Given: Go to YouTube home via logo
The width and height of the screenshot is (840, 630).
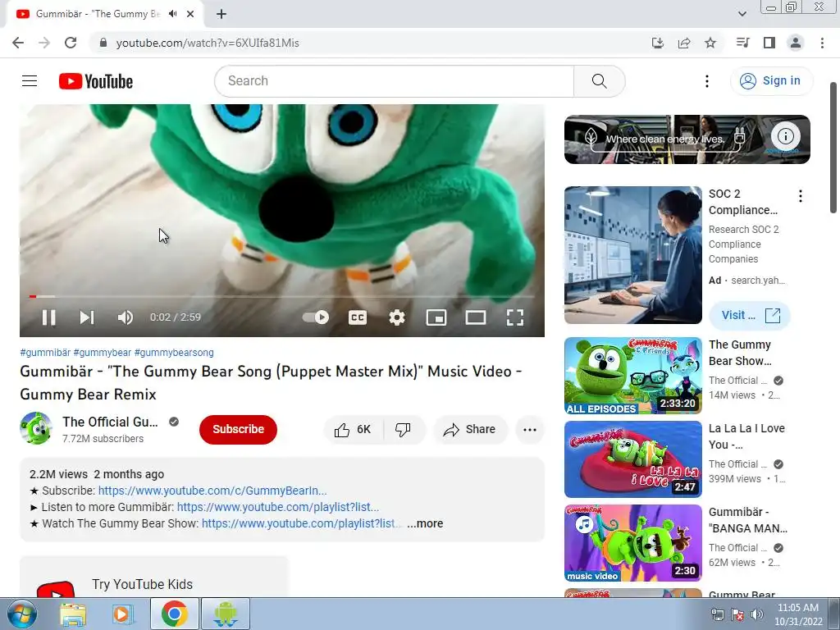Looking at the screenshot, I should tap(96, 81).
